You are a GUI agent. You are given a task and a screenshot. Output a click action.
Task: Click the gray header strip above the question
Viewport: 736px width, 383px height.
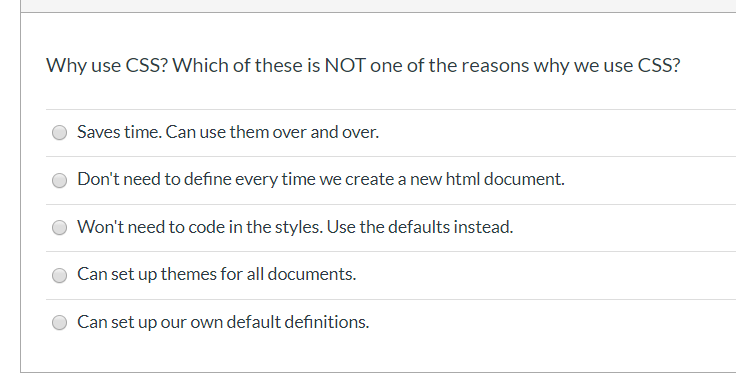[378, 6]
